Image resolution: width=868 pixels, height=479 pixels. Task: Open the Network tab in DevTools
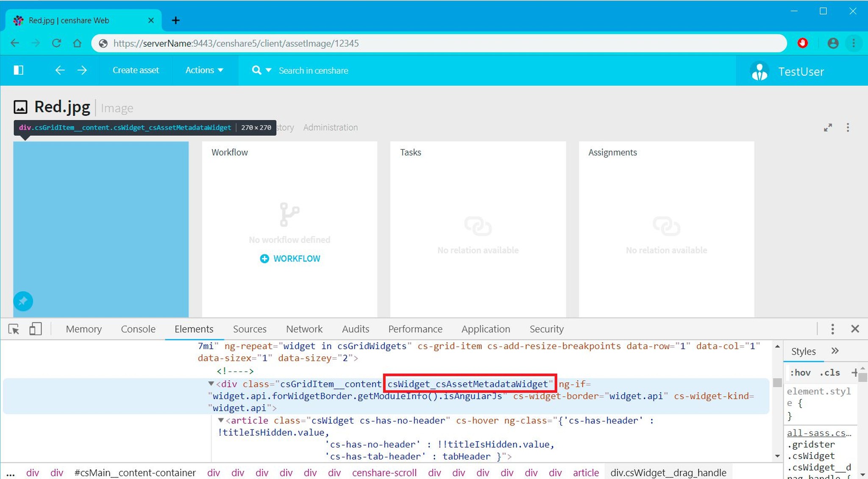[x=304, y=329]
